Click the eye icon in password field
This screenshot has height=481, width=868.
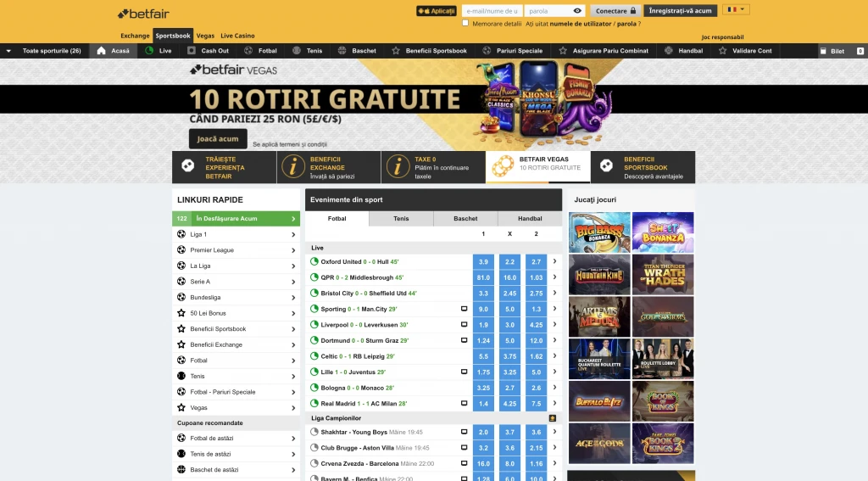578,11
